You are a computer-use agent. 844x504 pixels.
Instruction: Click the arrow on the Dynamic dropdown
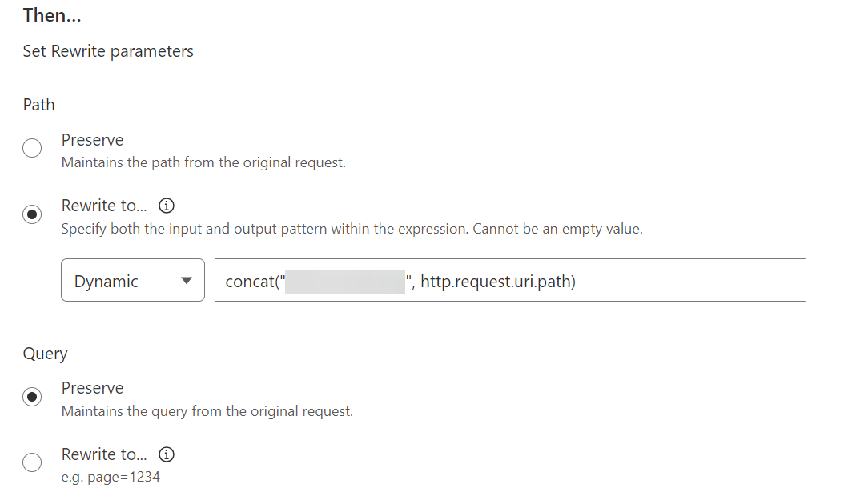[x=187, y=281]
